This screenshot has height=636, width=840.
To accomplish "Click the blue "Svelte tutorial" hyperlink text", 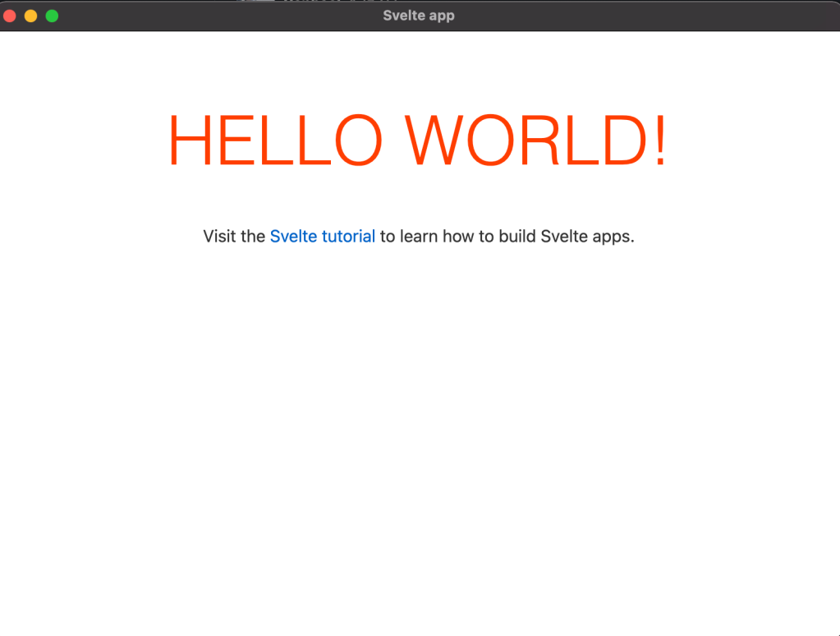I will coord(322,236).
